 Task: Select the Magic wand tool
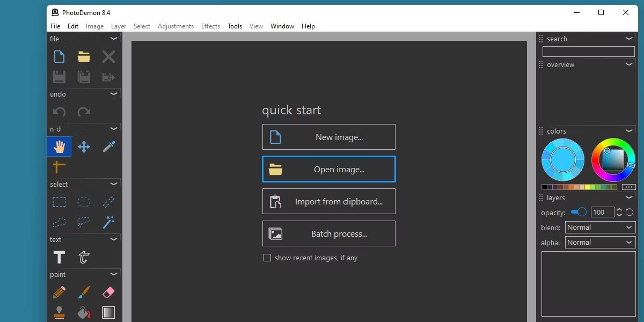[108, 222]
